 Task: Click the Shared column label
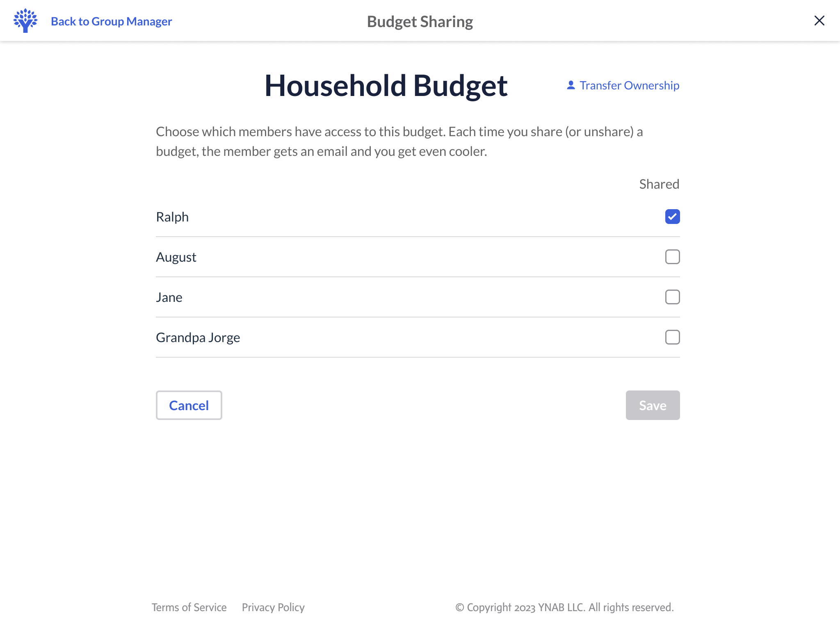659,184
